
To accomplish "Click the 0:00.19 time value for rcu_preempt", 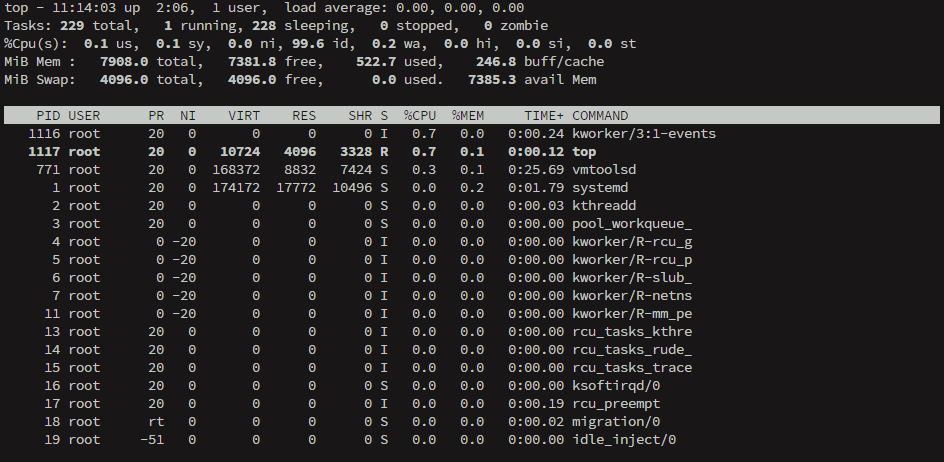I will (x=536, y=404).
